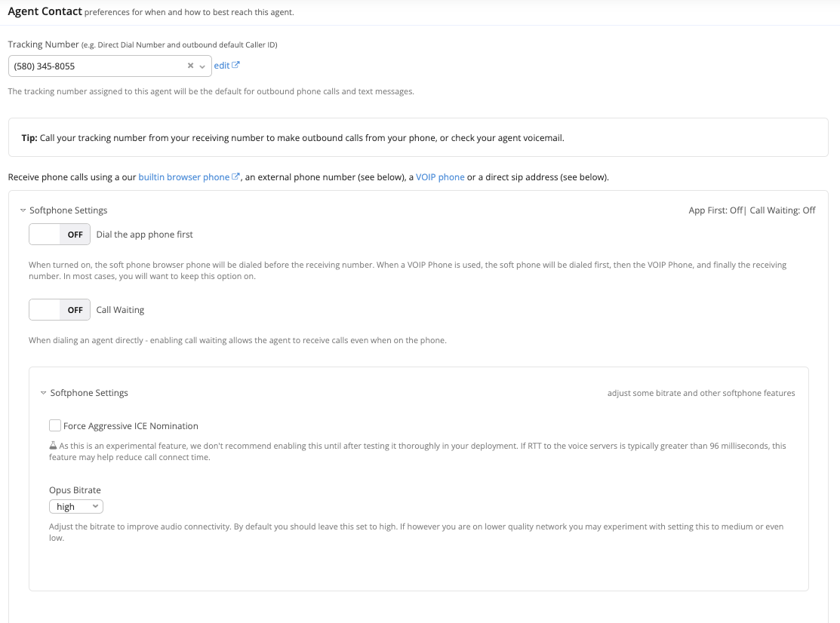The height and width of the screenshot is (623, 840).
Task: Click the Call Waiting: Off status summary
Action: coord(782,210)
